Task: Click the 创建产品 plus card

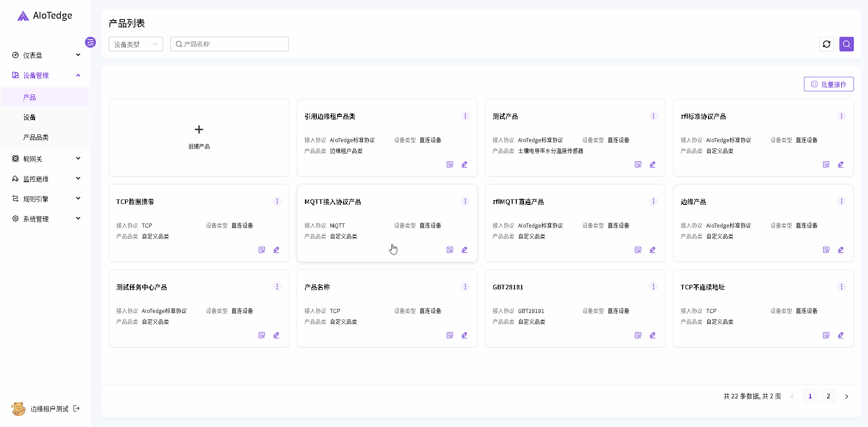Action: pyautogui.click(x=199, y=137)
